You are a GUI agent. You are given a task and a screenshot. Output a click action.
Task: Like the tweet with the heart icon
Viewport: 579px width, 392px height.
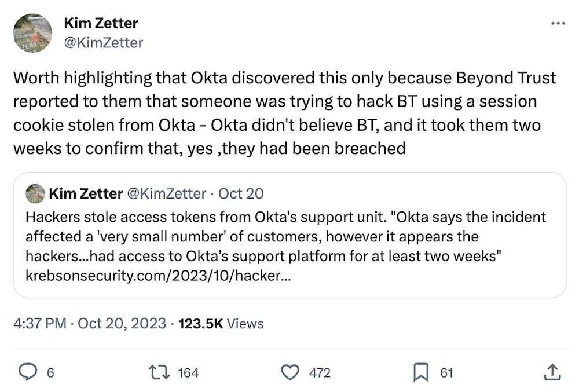click(290, 373)
